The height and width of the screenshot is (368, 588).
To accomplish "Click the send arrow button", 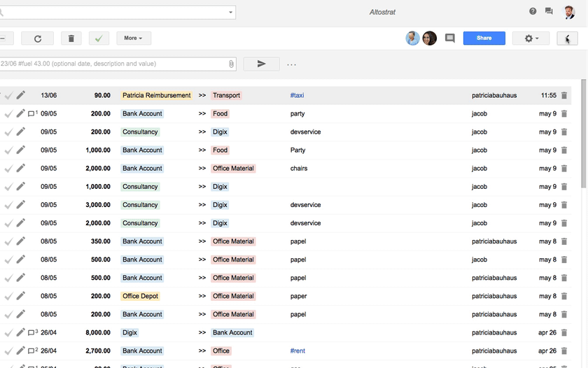I will click(x=261, y=64).
